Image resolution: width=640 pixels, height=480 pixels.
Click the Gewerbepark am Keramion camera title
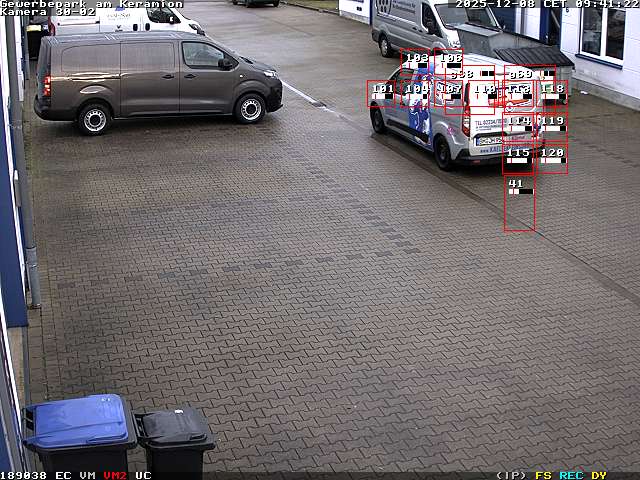(x=92, y=4)
